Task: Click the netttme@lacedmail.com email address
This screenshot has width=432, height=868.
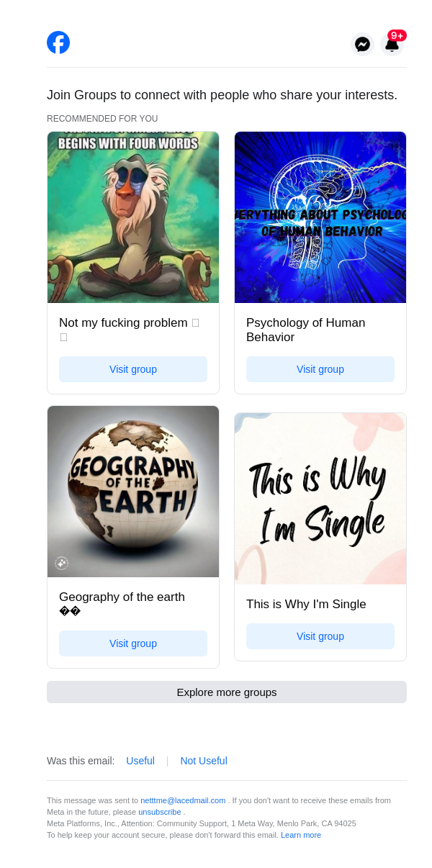Action: (183, 800)
